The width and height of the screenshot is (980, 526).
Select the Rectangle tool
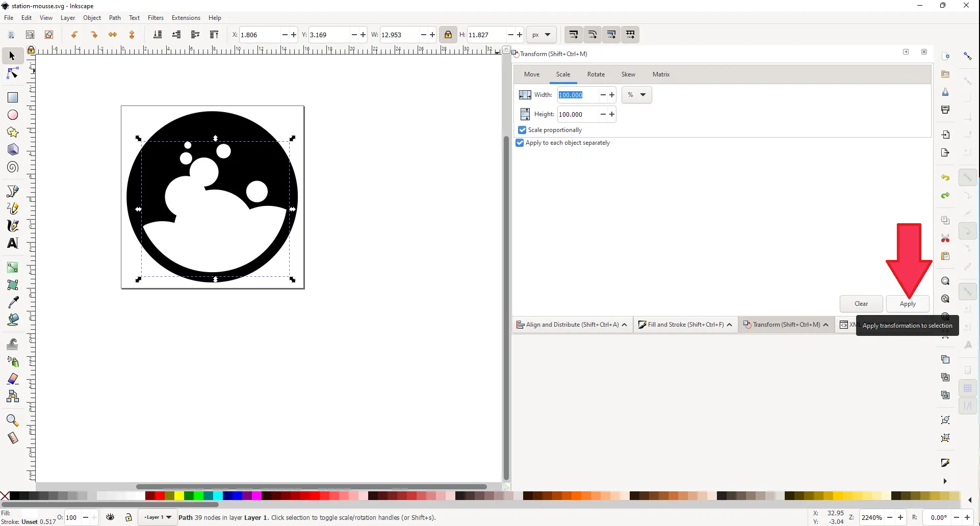(x=12, y=97)
